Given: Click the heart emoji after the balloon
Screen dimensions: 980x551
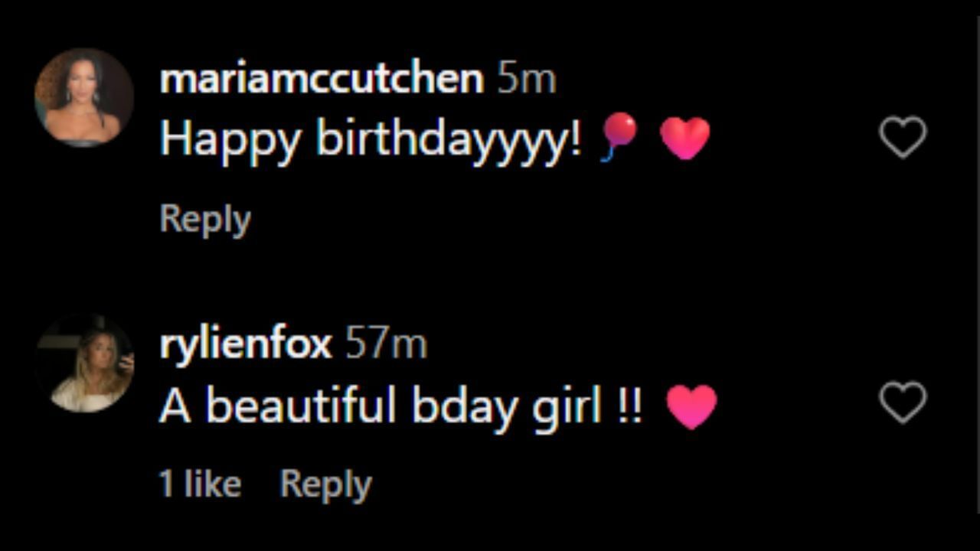Looking at the screenshot, I should pos(684,139).
